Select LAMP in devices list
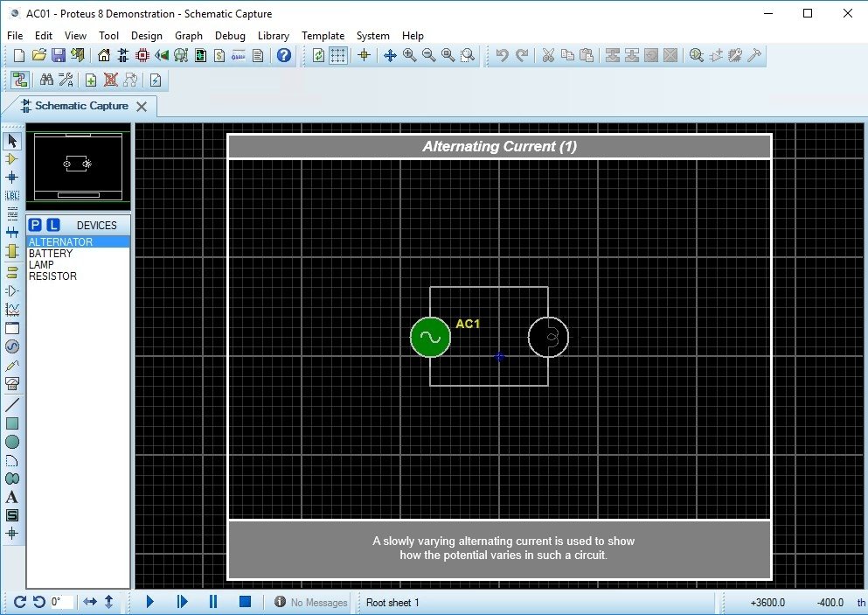 tap(78, 265)
